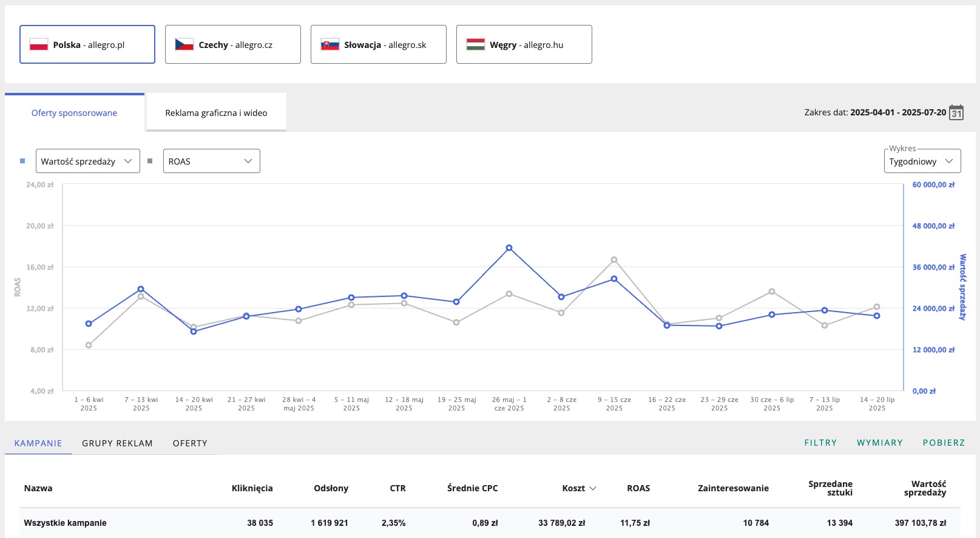
Task: Select Słowacja allegro.sk marketplace
Action: (x=379, y=44)
